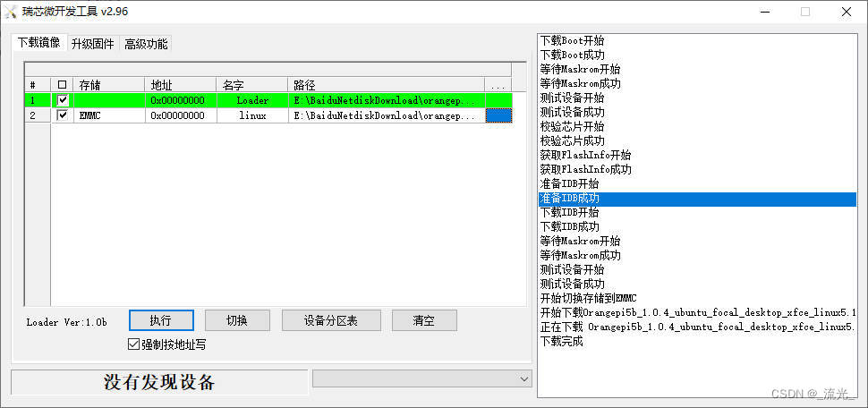Click the 执行 button

[x=161, y=320]
